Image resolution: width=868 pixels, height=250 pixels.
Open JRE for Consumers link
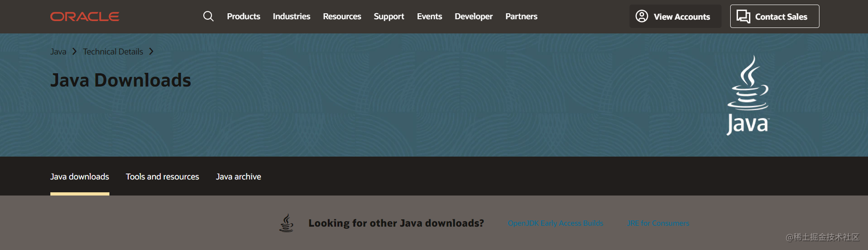pos(658,223)
